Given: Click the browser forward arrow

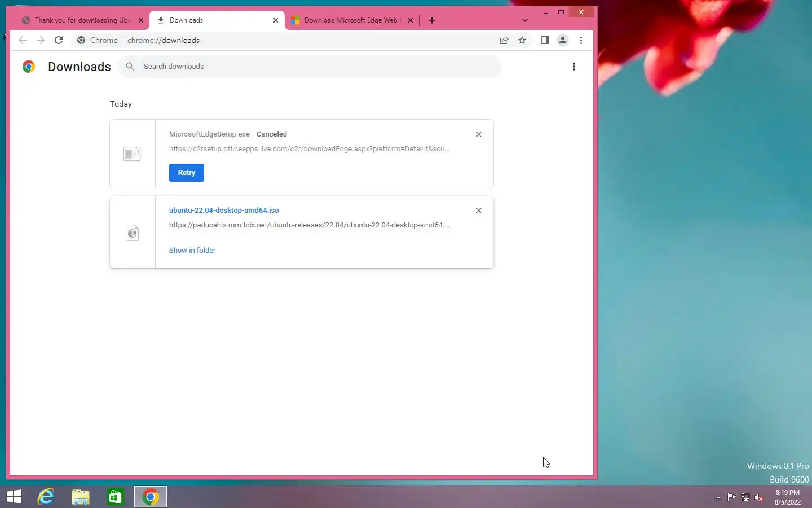Looking at the screenshot, I should 41,40.
